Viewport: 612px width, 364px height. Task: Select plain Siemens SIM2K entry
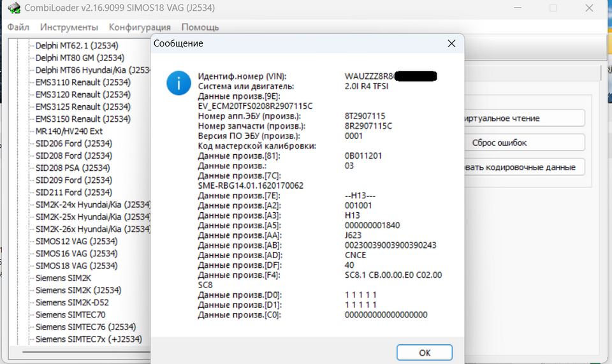pyautogui.click(x=63, y=278)
